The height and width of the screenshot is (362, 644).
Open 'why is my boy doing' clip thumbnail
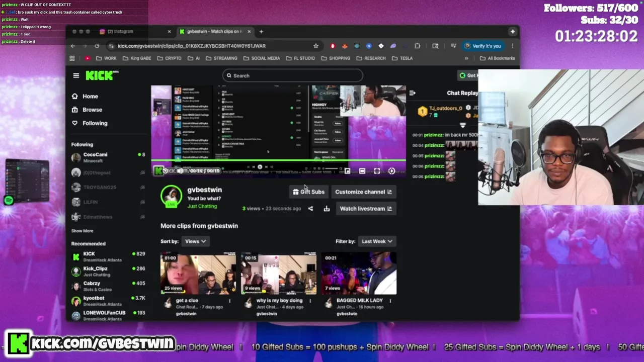(278, 273)
